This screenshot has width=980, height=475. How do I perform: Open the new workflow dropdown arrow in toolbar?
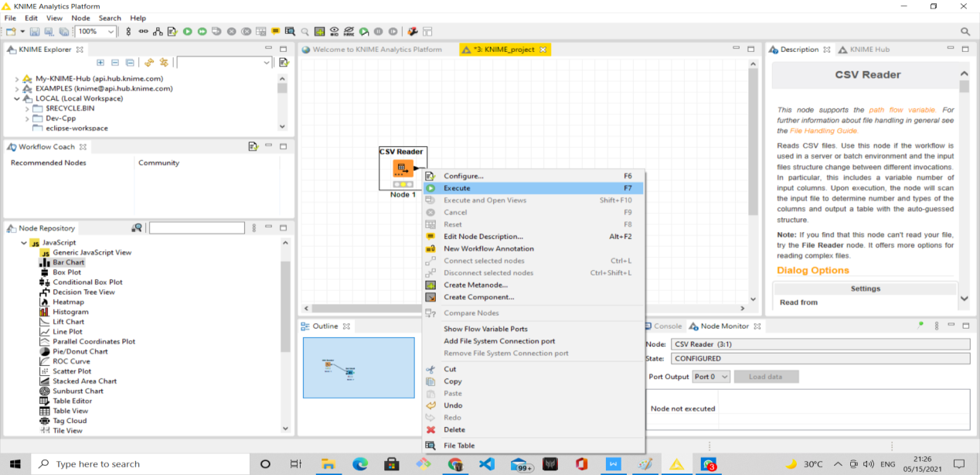22,32
